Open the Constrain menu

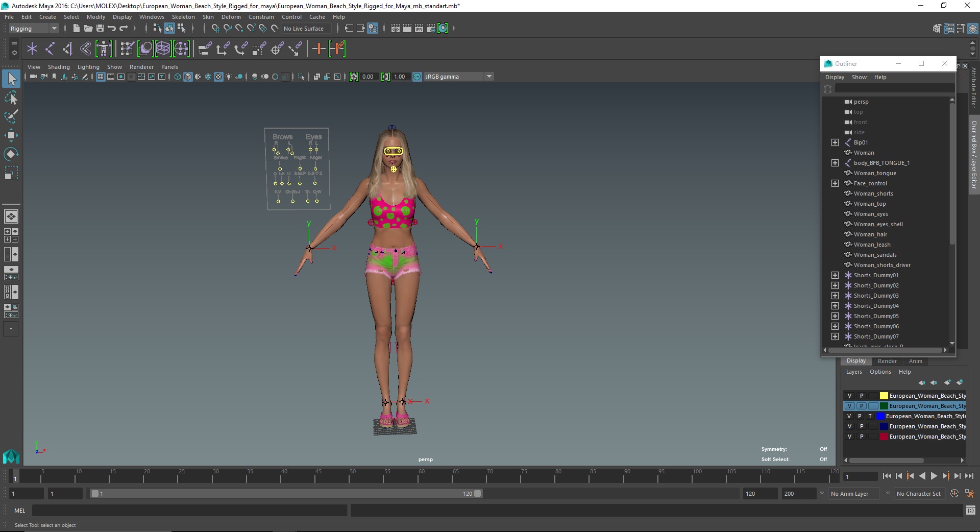pos(261,17)
